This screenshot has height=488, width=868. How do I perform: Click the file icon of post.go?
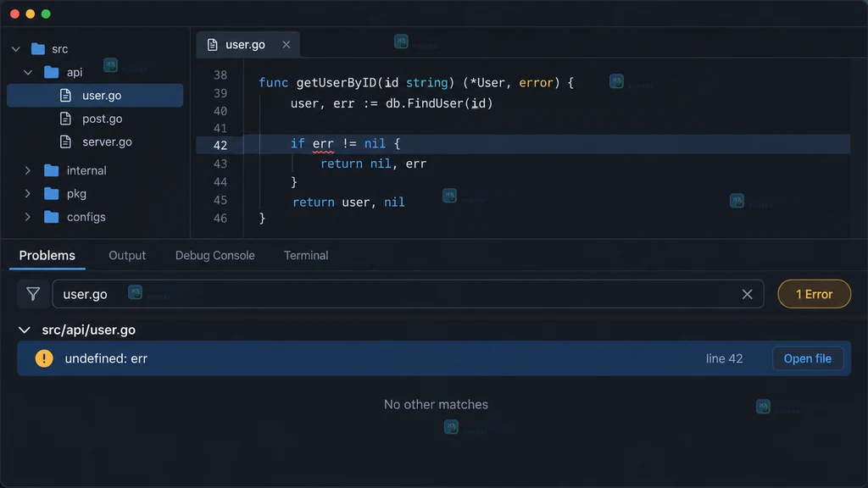pos(65,119)
